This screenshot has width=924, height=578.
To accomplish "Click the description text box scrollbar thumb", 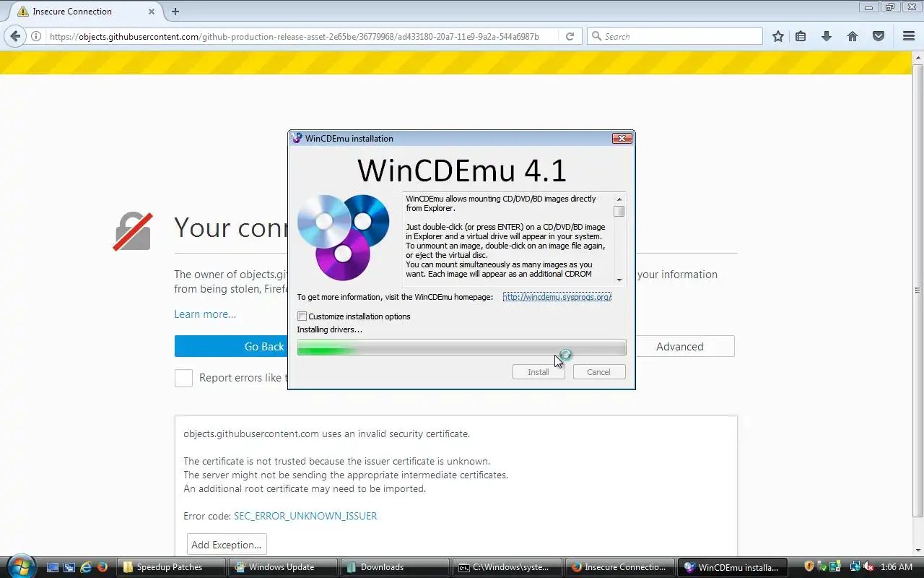I will click(x=619, y=212).
